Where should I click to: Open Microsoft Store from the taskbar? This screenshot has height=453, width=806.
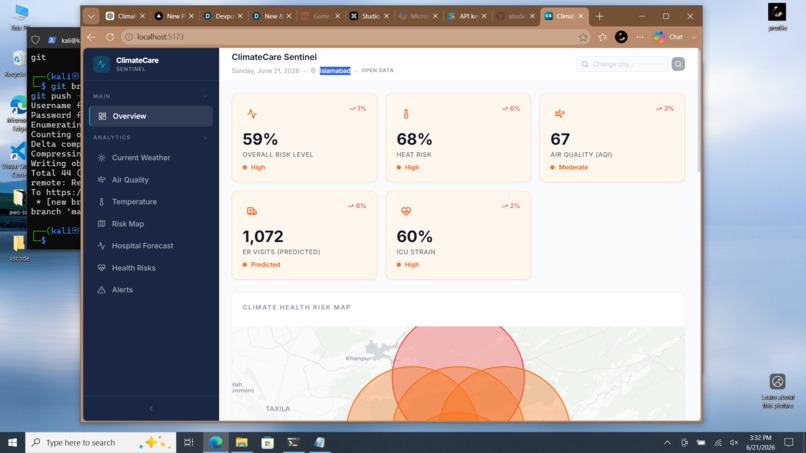268,443
